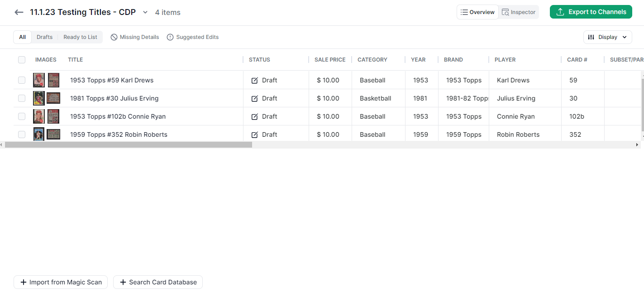Open Julius Erving front card thumbnail

[x=39, y=98]
